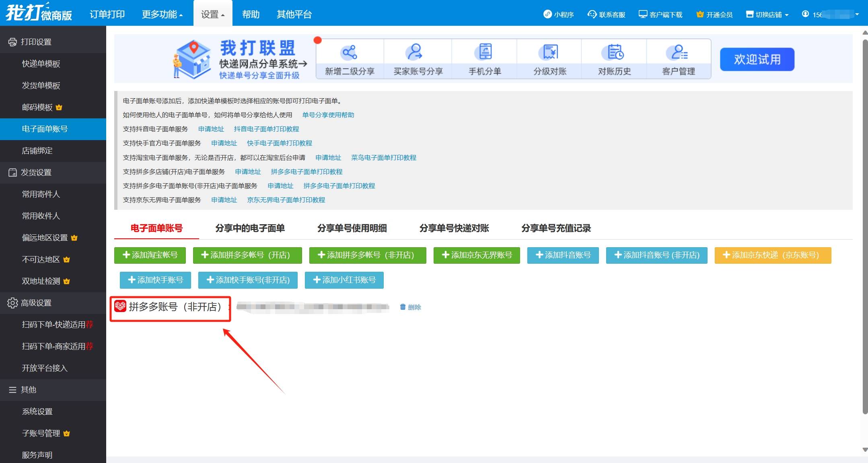Switch to the 分享单号充值记录 tab
The height and width of the screenshot is (463, 868).
coord(556,228)
